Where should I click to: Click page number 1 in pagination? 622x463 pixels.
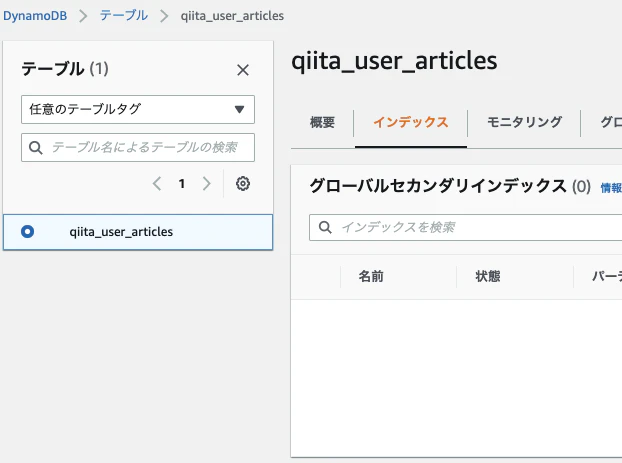point(182,184)
